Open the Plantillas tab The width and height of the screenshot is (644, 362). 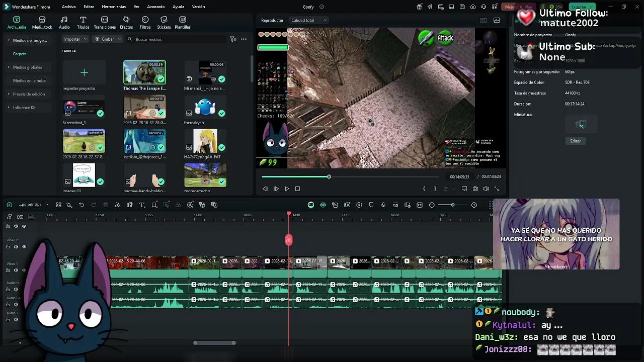click(183, 23)
